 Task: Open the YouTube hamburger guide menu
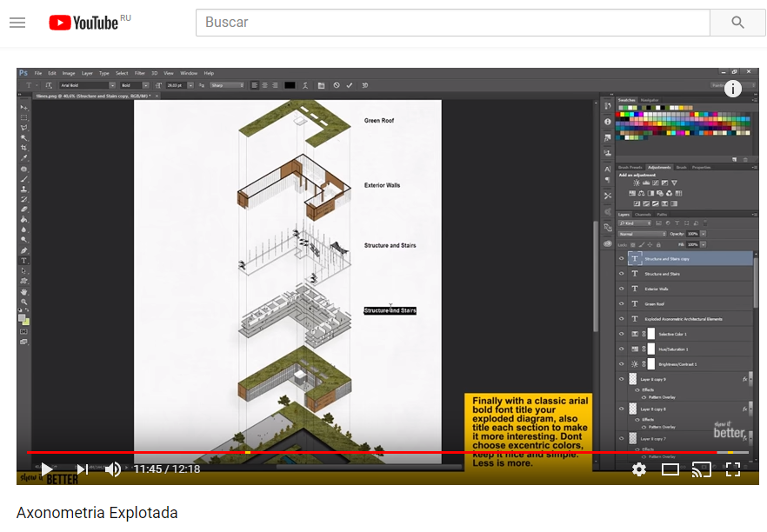tap(17, 23)
